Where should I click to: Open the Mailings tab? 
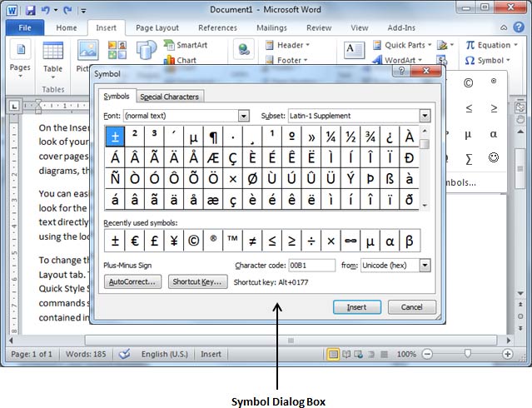click(x=271, y=27)
